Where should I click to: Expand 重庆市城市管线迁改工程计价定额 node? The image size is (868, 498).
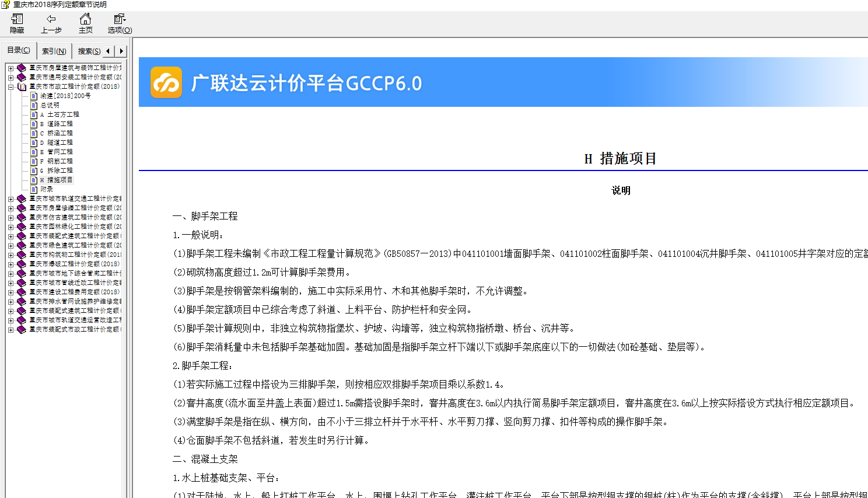(x=10, y=283)
